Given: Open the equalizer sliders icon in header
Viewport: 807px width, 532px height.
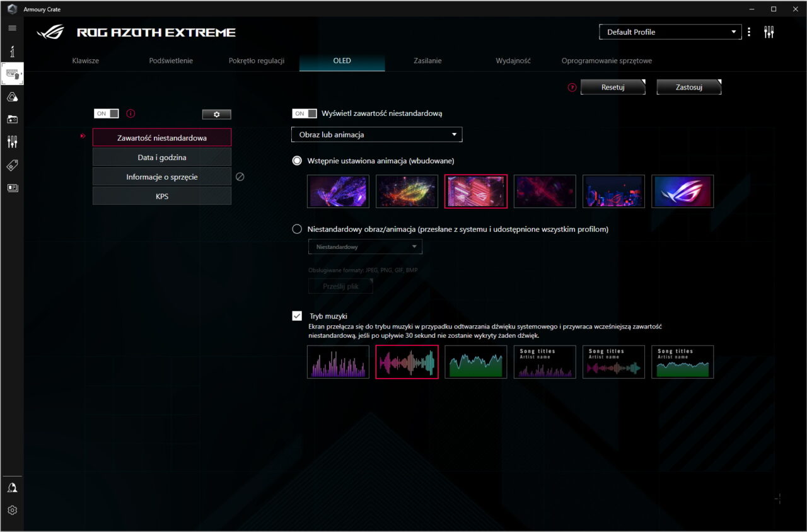Looking at the screenshot, I should (769, 32).
